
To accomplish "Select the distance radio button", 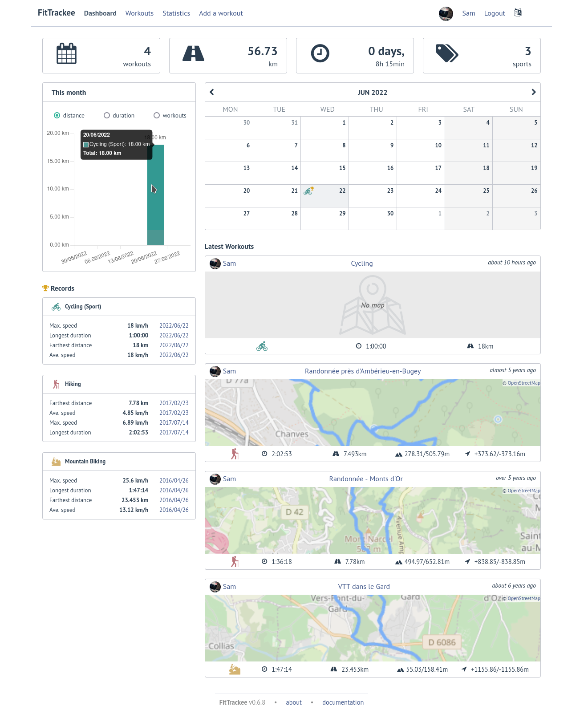I will pyautogui.click(x=57, y=115).
